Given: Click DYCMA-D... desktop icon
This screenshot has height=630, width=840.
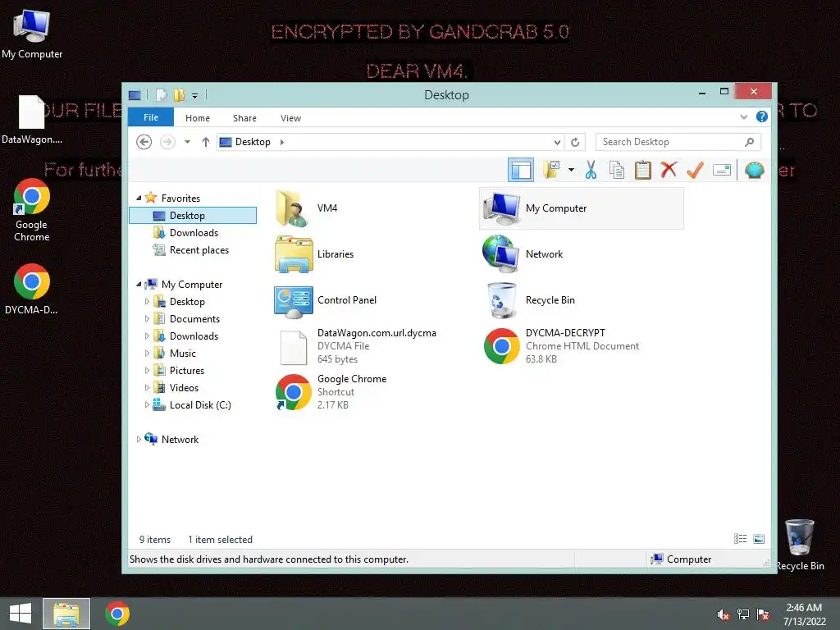Looking at the screenshot, I should pos(32,289).
